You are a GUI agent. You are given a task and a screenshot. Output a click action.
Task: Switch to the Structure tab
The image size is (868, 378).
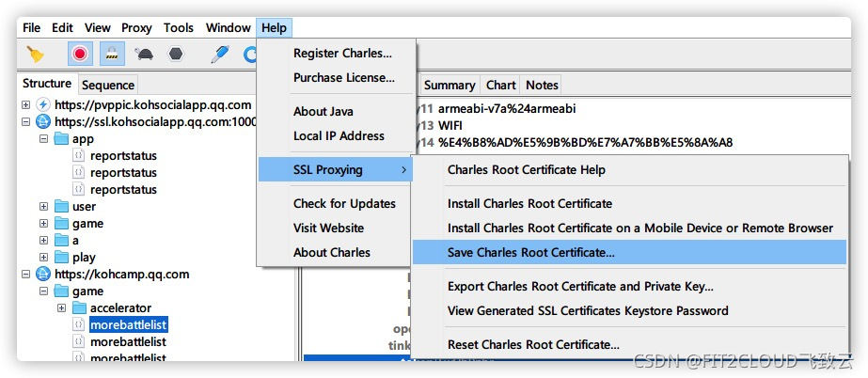[47, 84]
